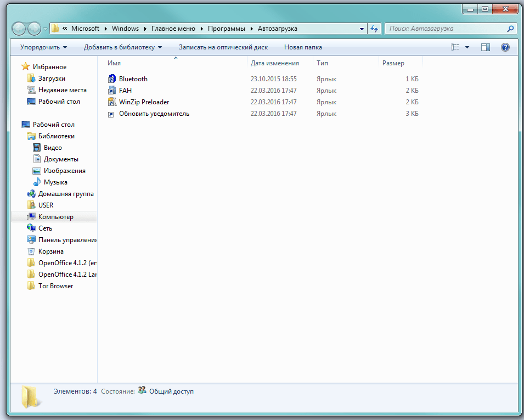The image size is (524, 420).
Task: Open Рабочий стол under Избранное
Action: coord(59,102)
